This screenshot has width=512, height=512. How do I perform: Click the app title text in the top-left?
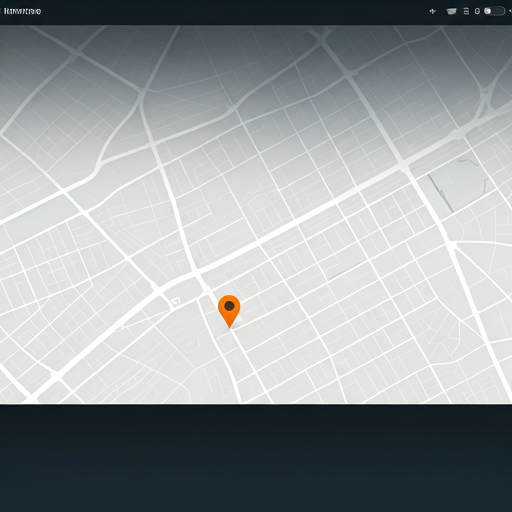point(22,11)
